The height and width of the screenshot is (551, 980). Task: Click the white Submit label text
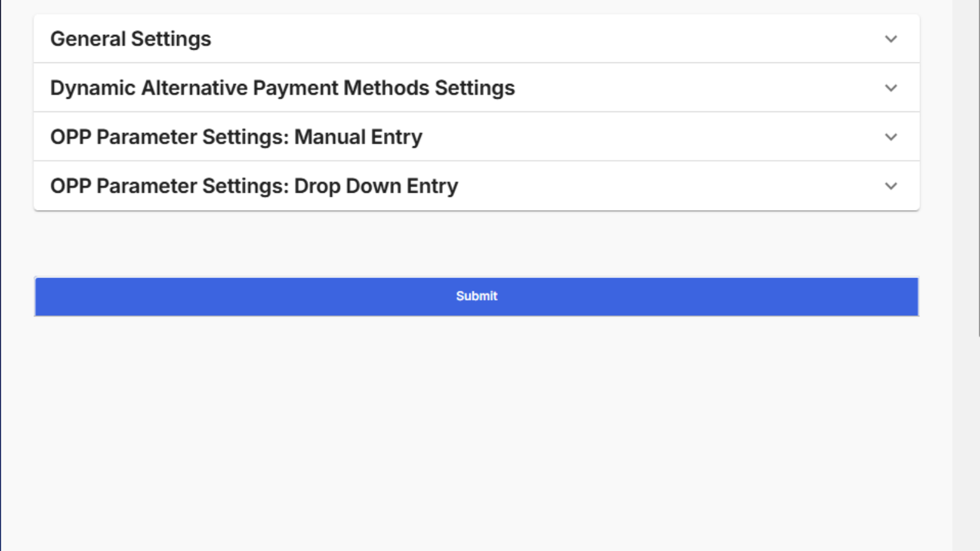pyautogui.click(x=477, y=296)
